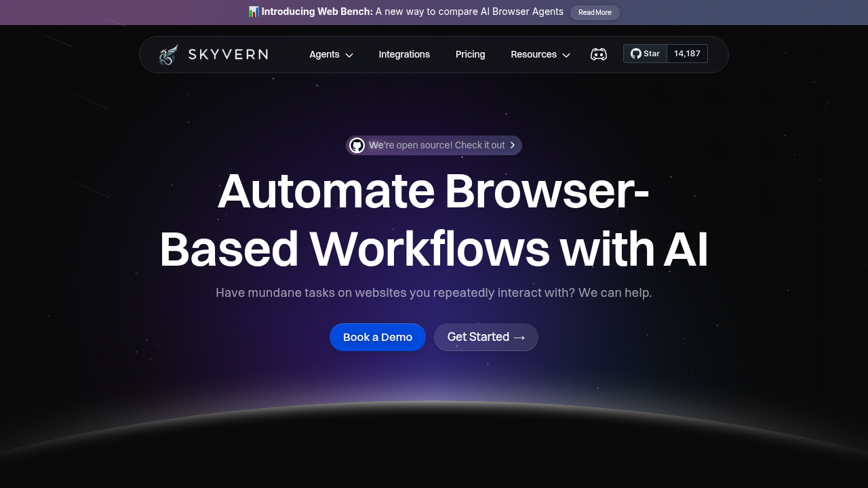868x488 pixels.
Task: Click the Skyvern dragon logo
Action: pyautogui.click(x=168, y=54)
